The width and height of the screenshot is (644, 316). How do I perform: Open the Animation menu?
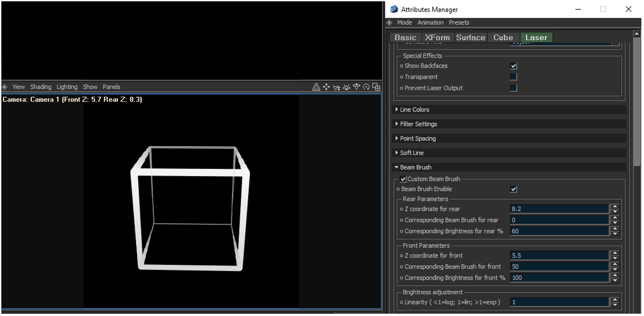click(x=430, y=23)
